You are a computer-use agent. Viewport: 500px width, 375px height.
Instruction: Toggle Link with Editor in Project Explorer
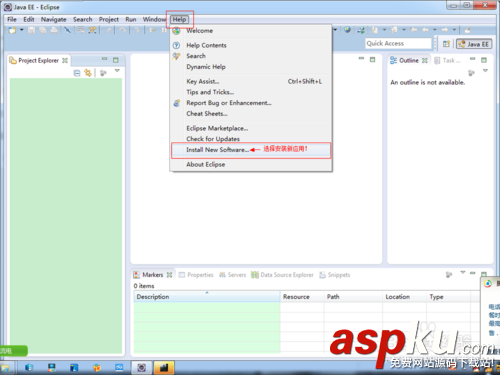[x=88, y=73]
